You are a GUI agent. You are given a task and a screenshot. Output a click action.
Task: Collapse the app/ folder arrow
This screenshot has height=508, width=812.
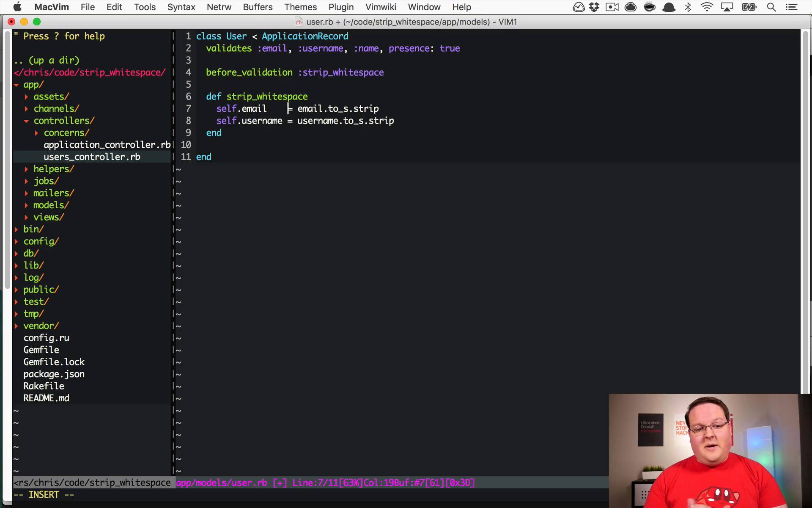point(16,85)
